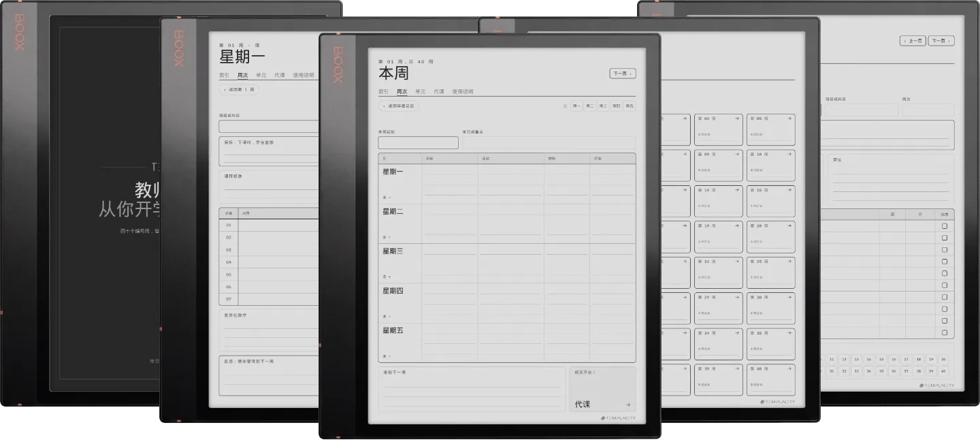Open 使用说明 tab on the 本周 page

point(463,91)
